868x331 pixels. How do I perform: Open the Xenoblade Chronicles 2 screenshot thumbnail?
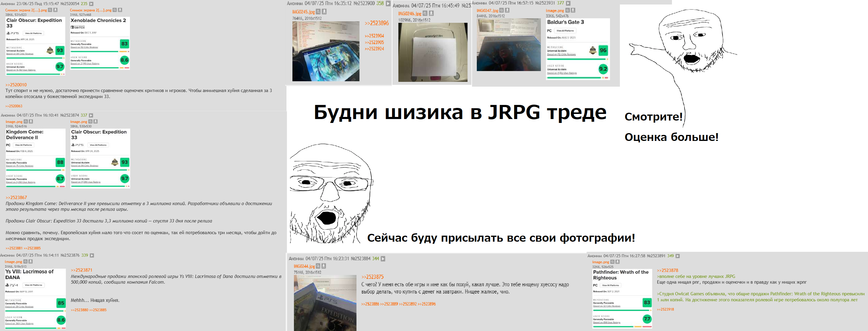[100, 43]
